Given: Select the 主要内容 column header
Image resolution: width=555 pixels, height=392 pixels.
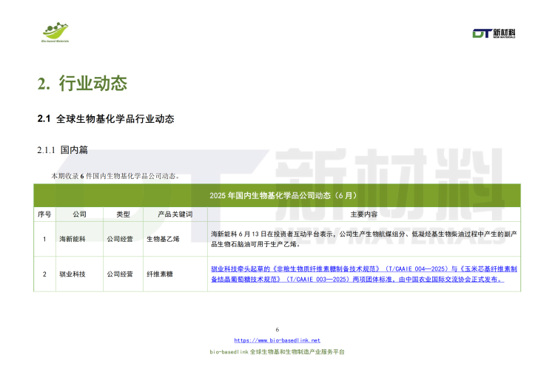Looking at the screenshot, I should coord(363,214).
